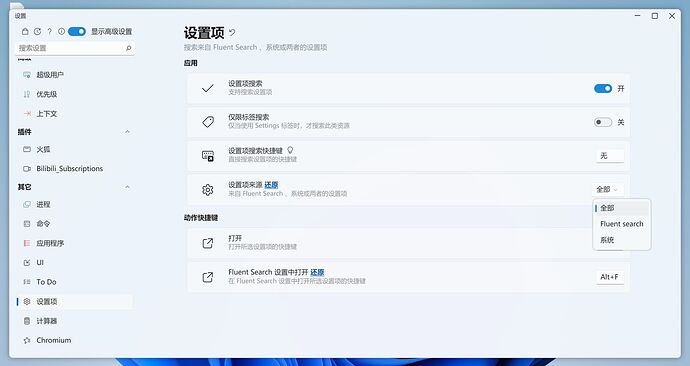Click the lightbulb tip icon by 设置项搜索快捷键
The image size is (690, 366).
[x=290, y=150]
